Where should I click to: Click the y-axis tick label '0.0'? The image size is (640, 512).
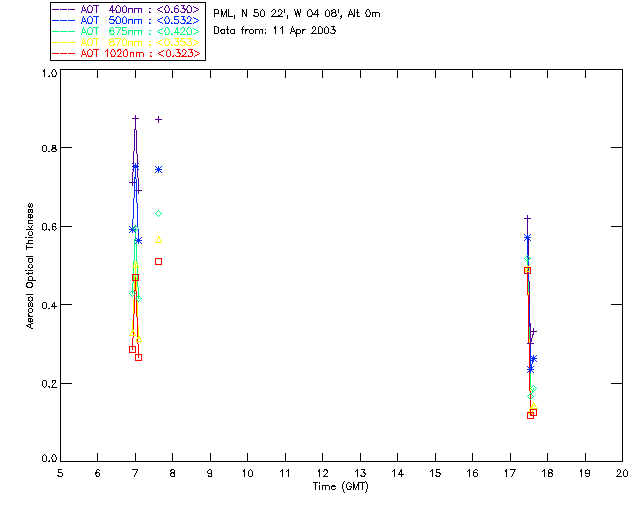(x=49, y=459)
